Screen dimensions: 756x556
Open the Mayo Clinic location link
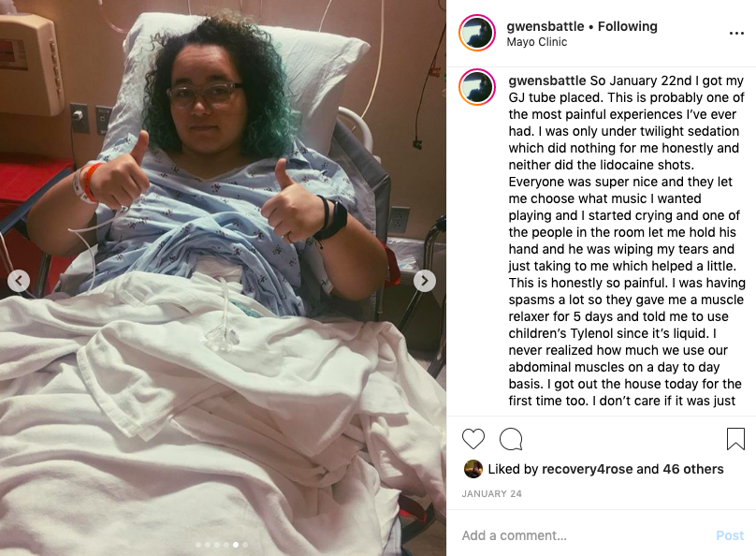(x=537, y=42)
